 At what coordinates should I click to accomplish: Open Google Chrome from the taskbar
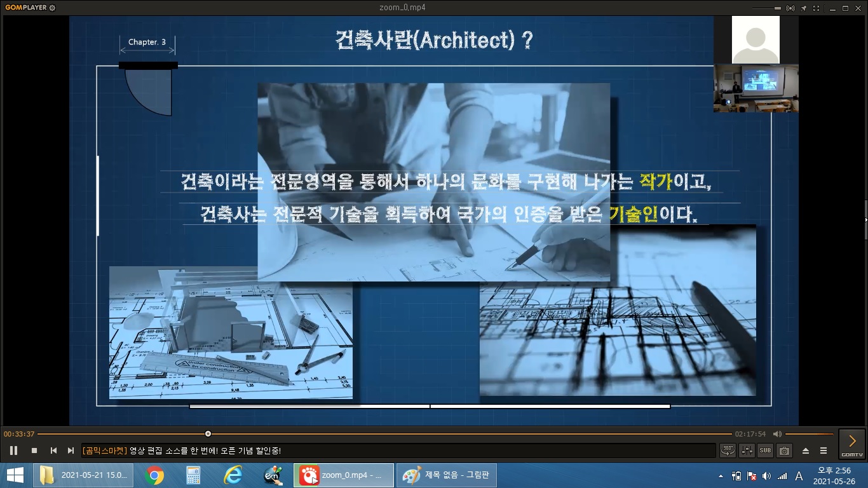[x=154, y=475]
